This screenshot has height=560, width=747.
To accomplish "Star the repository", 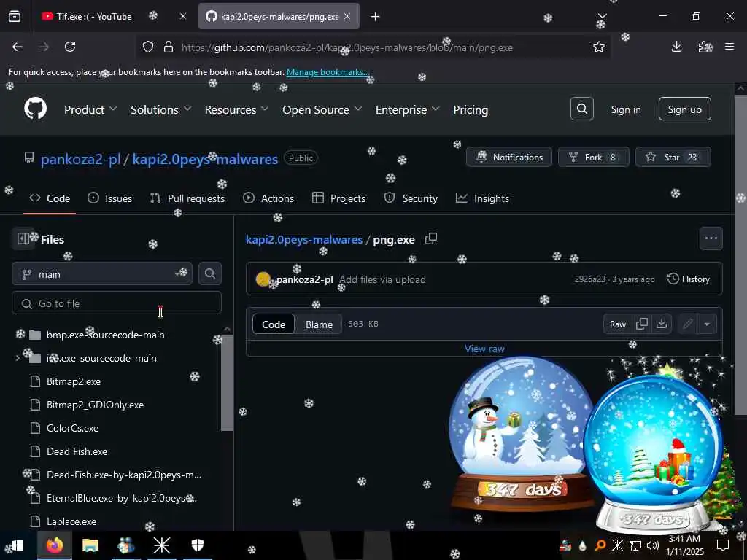I will [673, 157].
